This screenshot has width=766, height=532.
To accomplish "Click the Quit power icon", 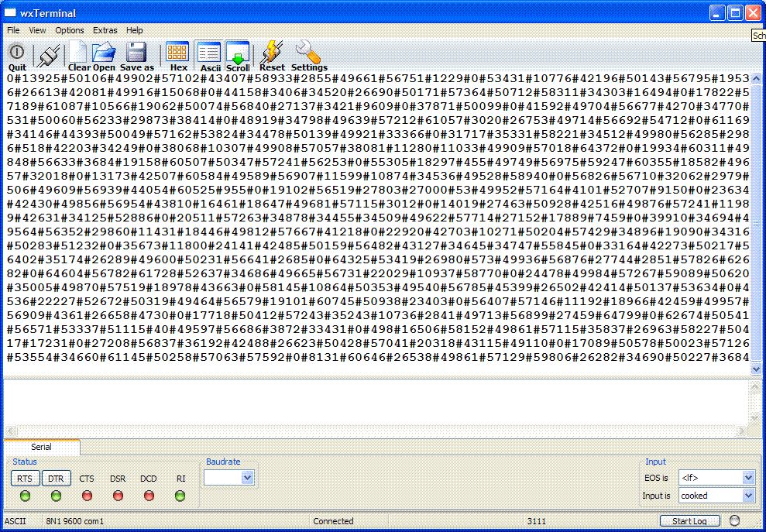I will click(x=17, y=52).
